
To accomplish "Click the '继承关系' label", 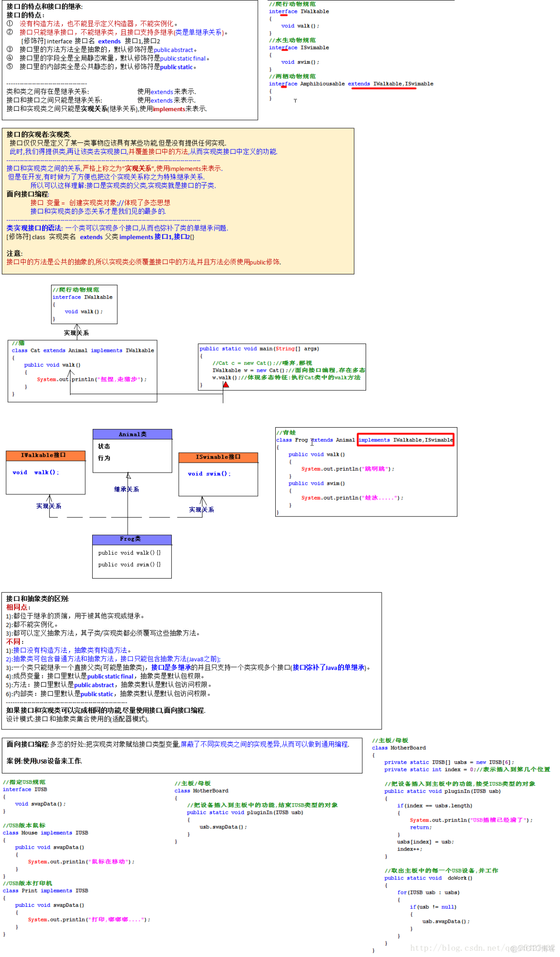I will pos(126,489).
